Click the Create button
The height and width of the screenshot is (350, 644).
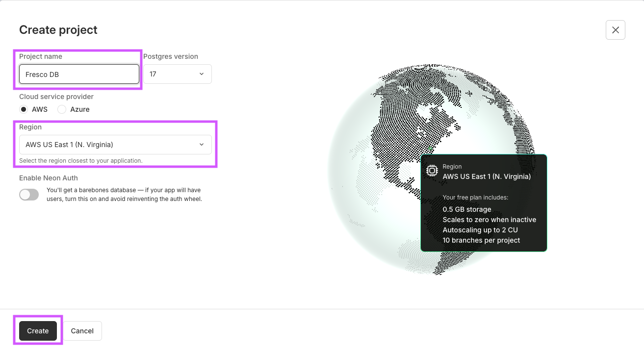38,331
